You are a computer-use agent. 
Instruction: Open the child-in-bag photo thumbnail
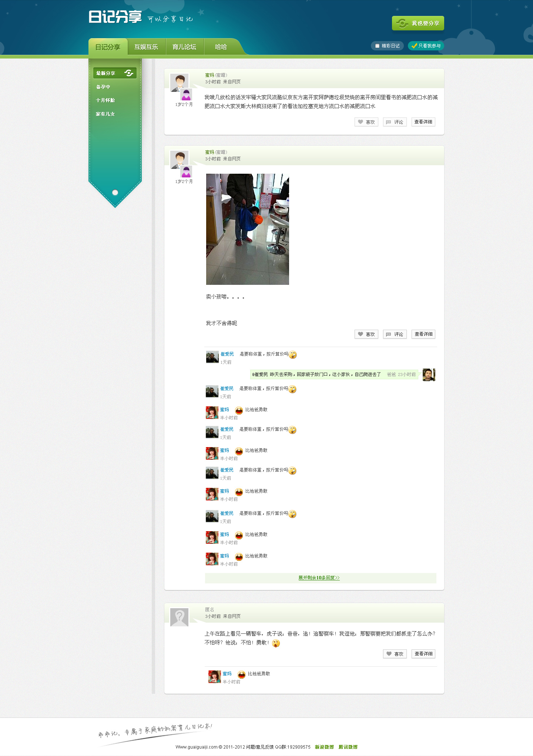tap(247, 229)
